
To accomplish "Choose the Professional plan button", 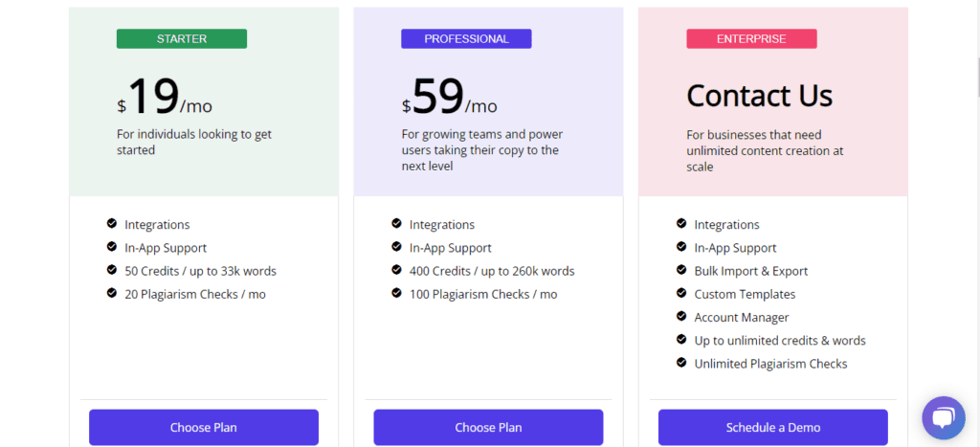I will (x=488, y=428).
